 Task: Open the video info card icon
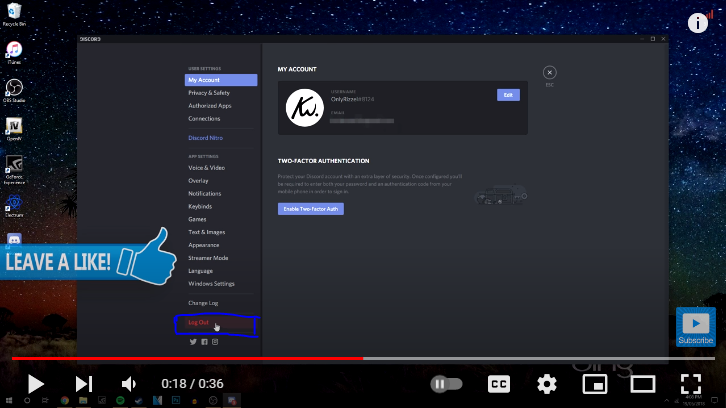pos(698,23)
